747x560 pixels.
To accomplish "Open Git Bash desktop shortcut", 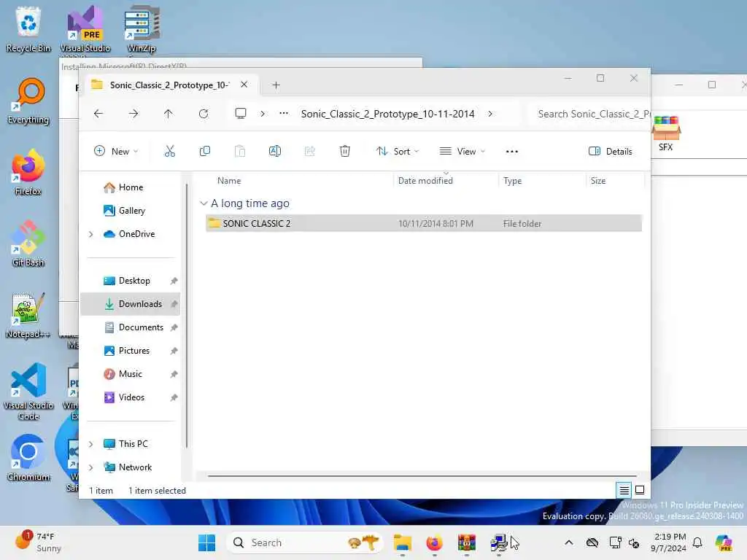I will (28, 244).
